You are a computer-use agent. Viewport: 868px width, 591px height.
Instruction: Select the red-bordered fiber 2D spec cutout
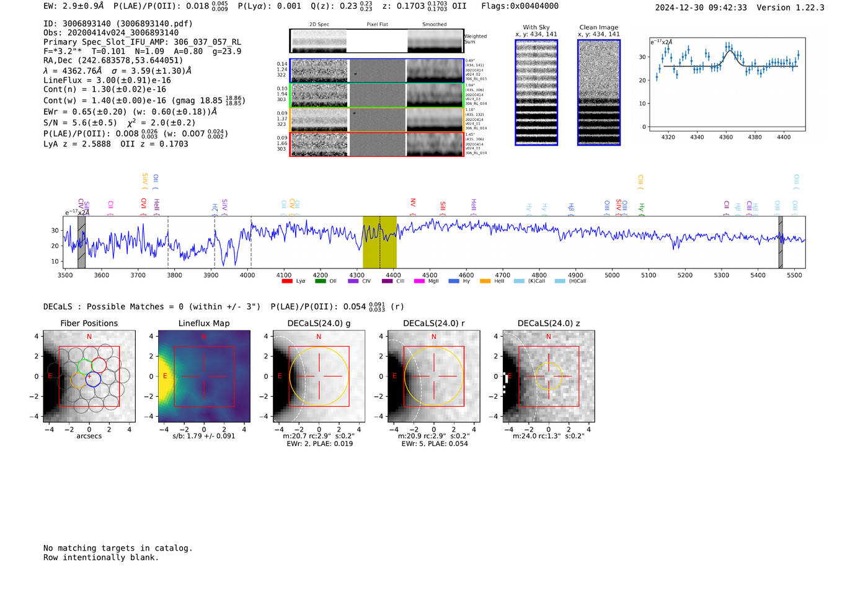tap(319, 144)
